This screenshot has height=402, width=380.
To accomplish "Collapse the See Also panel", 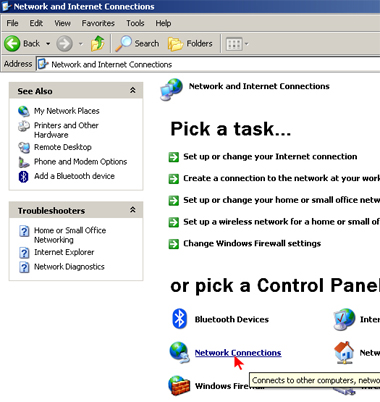I will tap(133, 90).
